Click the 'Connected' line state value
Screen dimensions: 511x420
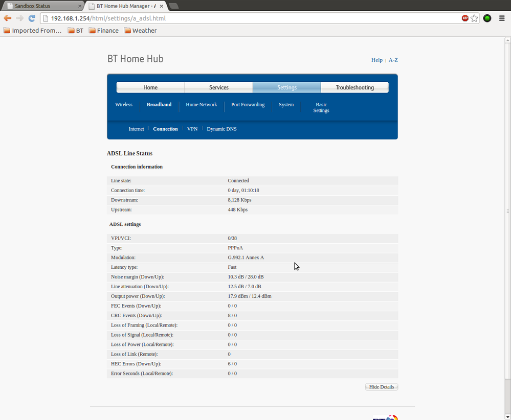click(x=238, y=181)
